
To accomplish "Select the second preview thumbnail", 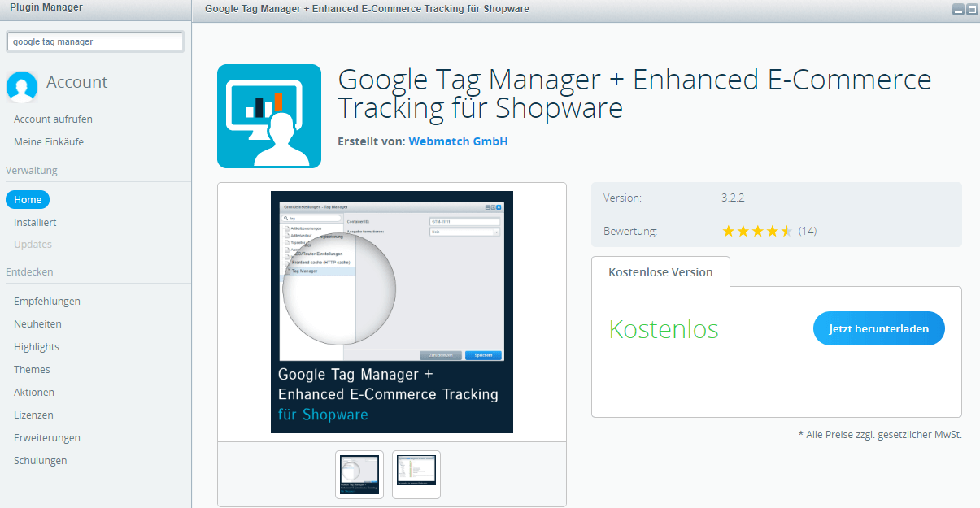I will pyautogui.click(x=416, y=475).
